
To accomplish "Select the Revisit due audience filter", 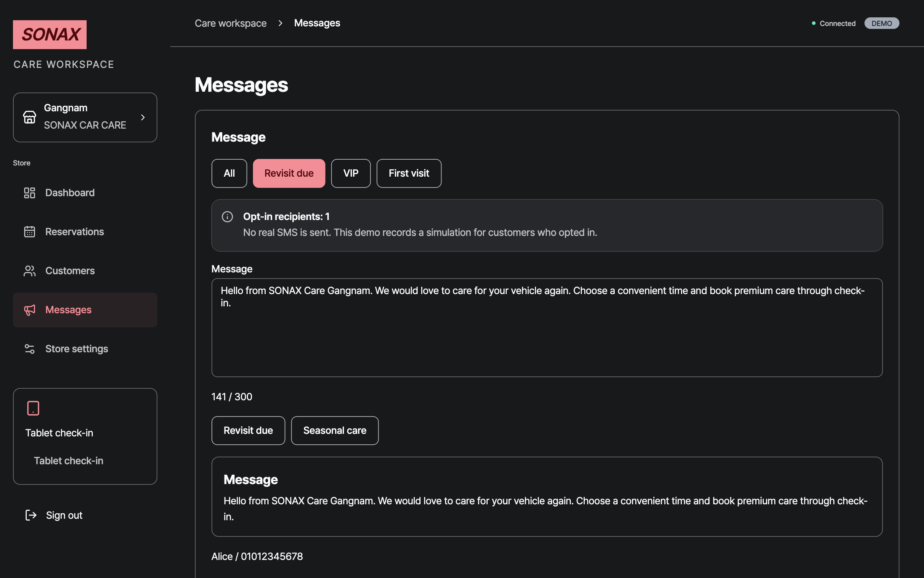I will [x=289, y=173].
